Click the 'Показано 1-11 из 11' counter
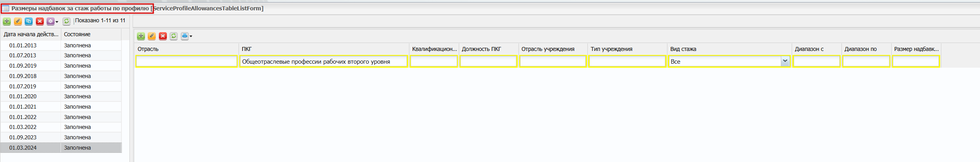This screenshot has height=162, width=980. click(x=100, y=21)
